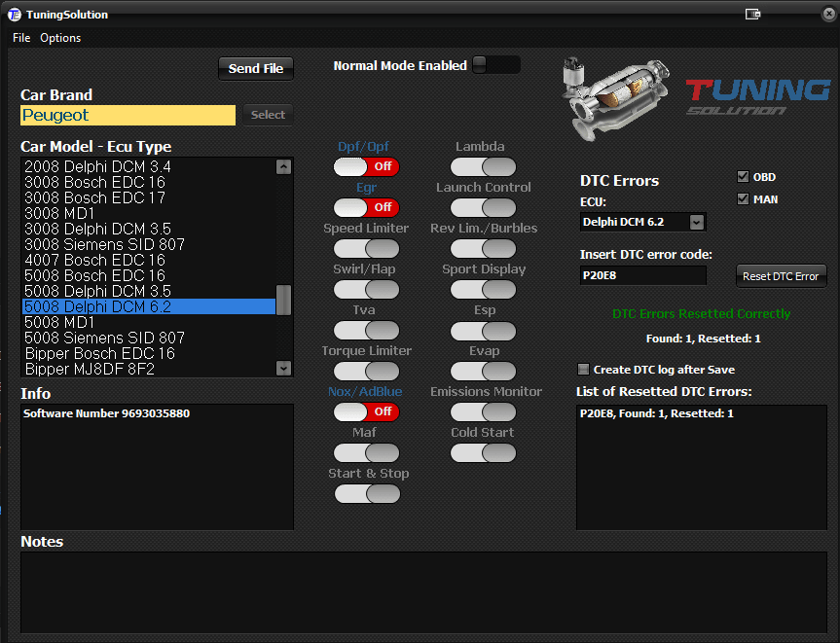
Task: Toggle the Lambda switch
Action: coord(483,166)
